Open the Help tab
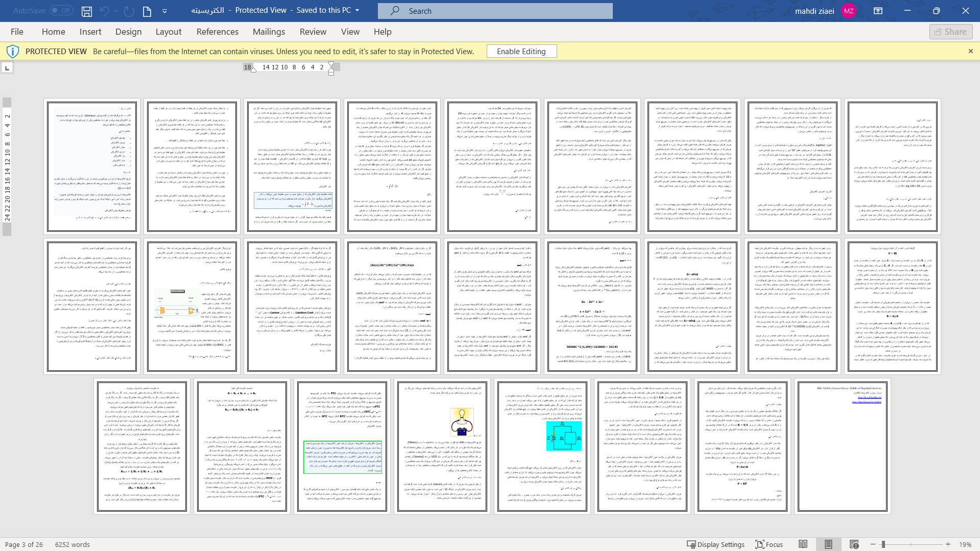 coord(383,32)
